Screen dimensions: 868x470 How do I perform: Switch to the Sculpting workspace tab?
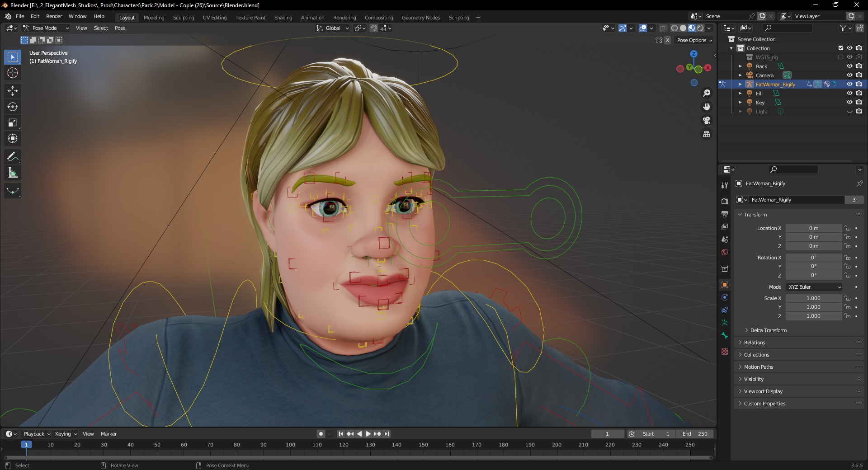[x=183, y=18]
